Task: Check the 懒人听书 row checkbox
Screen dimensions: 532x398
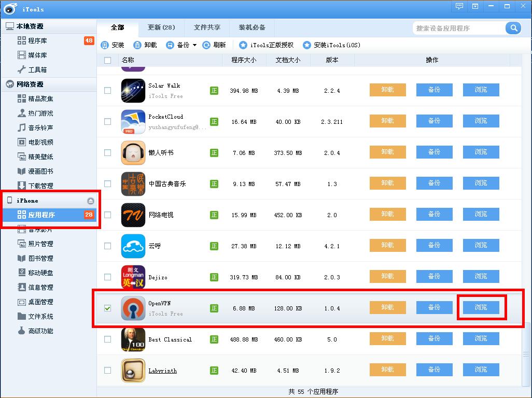Action: (107, 152)
